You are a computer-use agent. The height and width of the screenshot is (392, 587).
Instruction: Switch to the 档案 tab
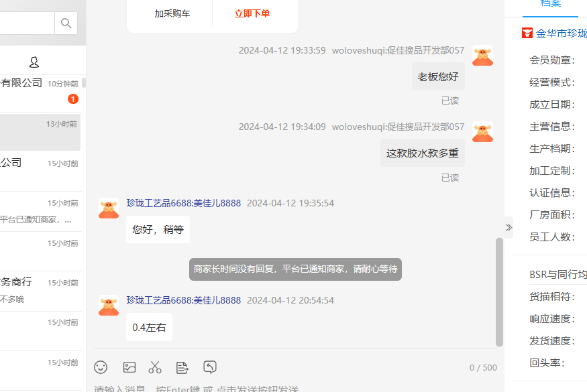(x=550, y=5)
